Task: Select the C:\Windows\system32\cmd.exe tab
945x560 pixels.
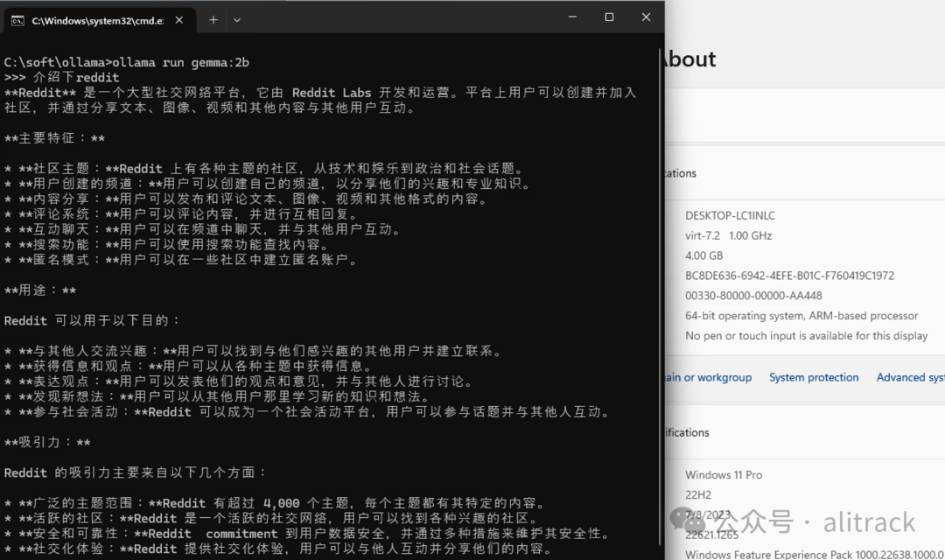Action: click(x=100, y=20)
